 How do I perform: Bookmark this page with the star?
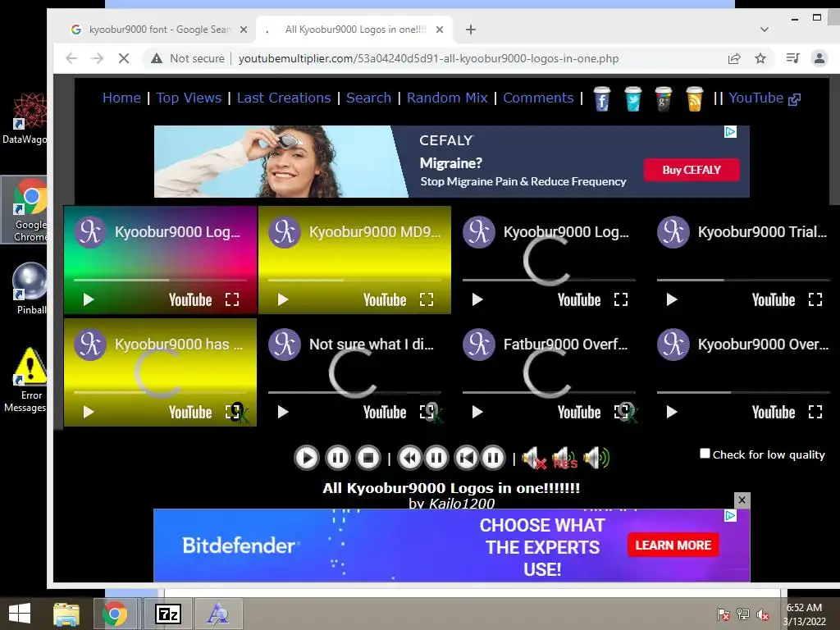pos(760,58)
